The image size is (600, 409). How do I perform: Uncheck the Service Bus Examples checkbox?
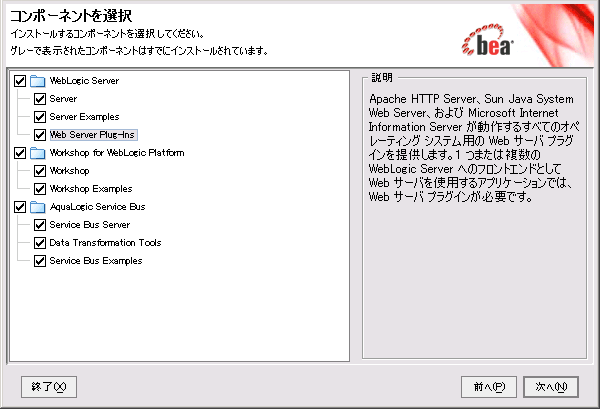[x=40, y=261]
